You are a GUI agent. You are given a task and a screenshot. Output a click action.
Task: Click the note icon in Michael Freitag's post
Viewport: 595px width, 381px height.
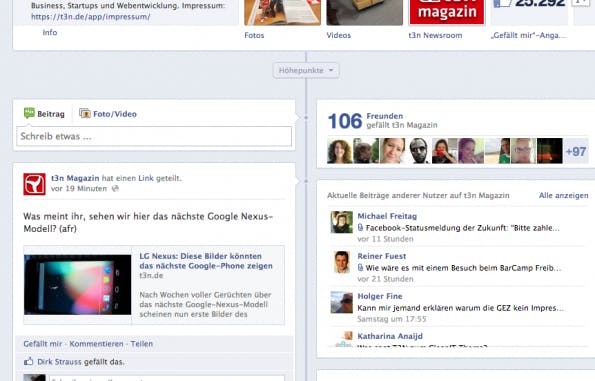pyautogui.click(x=360, y=228)
